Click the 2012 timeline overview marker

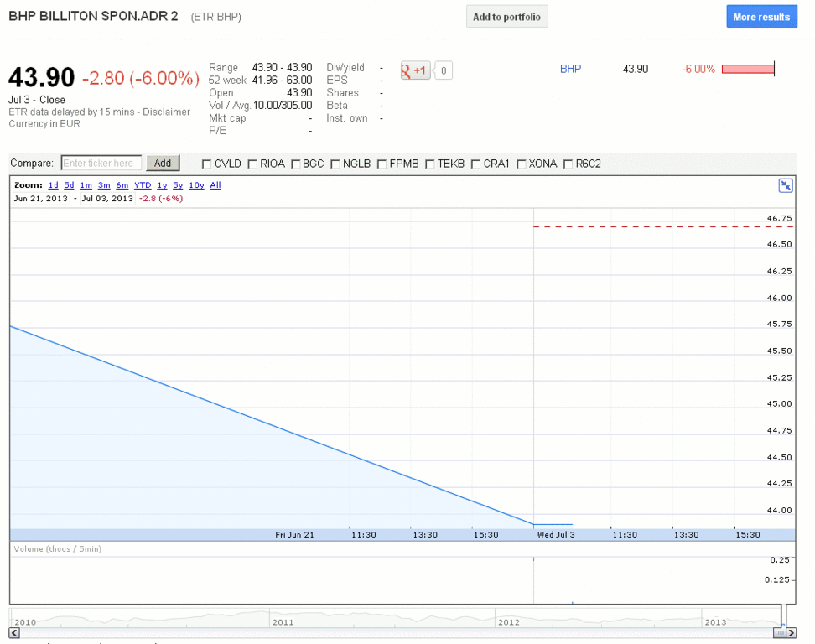[x=508, y=622]
